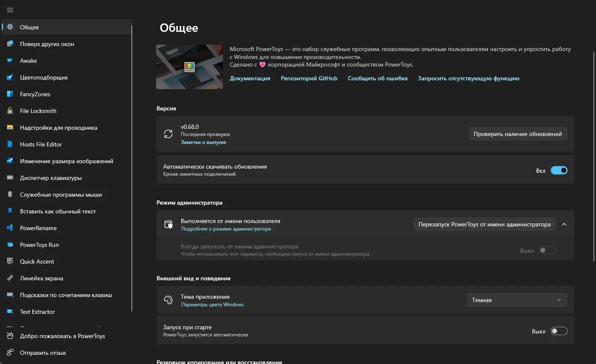596x364 pixels.
Task: Click the PowerToys hero image thumbnail
Action: coord(190,67)
